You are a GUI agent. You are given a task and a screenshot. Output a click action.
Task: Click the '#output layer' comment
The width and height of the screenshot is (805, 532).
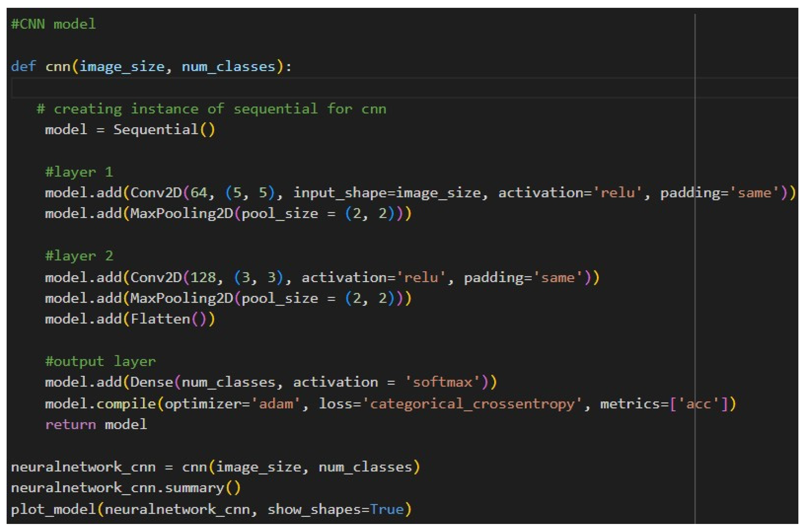(100, 361)
